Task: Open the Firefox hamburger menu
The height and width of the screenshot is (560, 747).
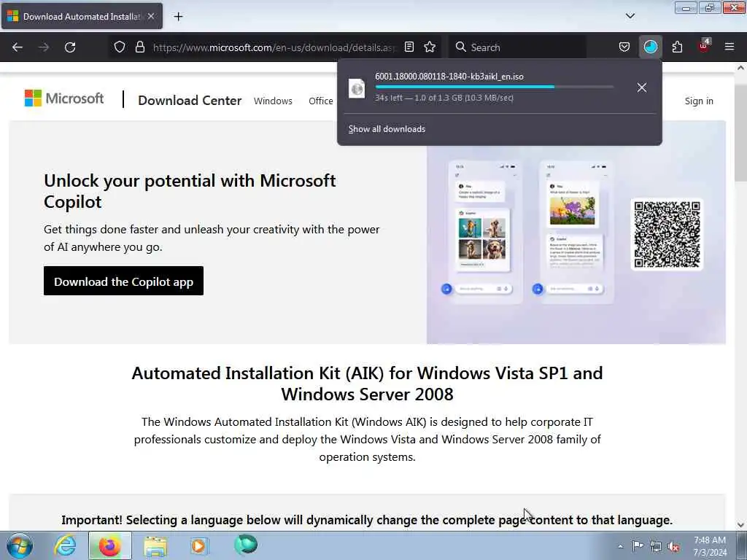Action: click(729, 47)
